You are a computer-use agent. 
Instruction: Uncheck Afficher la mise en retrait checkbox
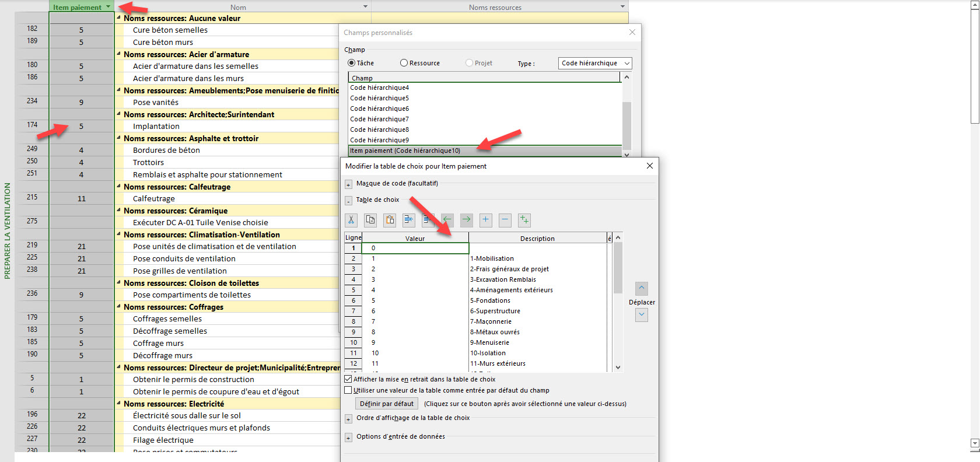coord(348,379)
